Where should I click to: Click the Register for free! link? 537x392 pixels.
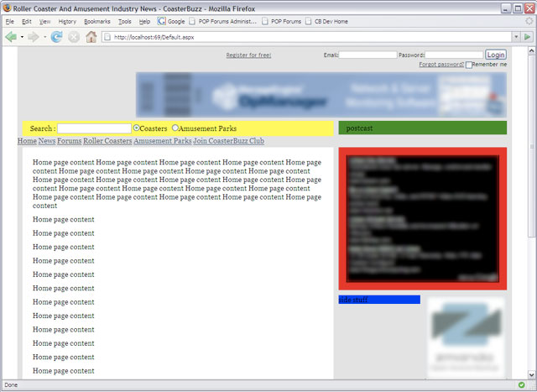pos(248,55)
